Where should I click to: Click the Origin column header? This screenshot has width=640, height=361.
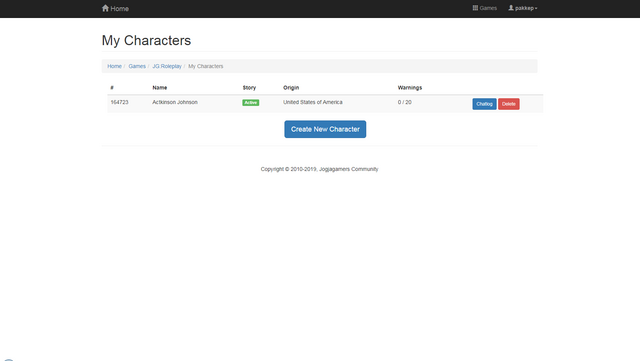point(291,87)
